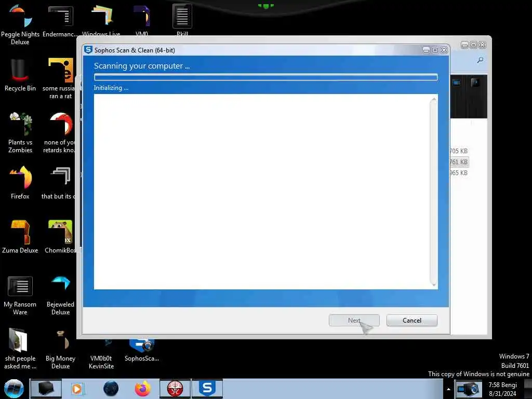This screenshot has width=532, height=399.
Task: Click the scan progress bar
Action: (265, 77)
